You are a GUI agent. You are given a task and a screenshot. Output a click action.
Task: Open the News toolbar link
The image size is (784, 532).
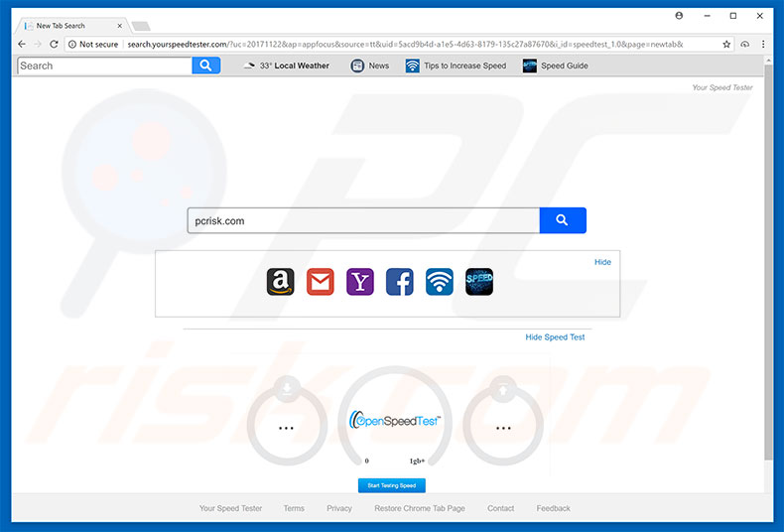(x=378, y=66)
